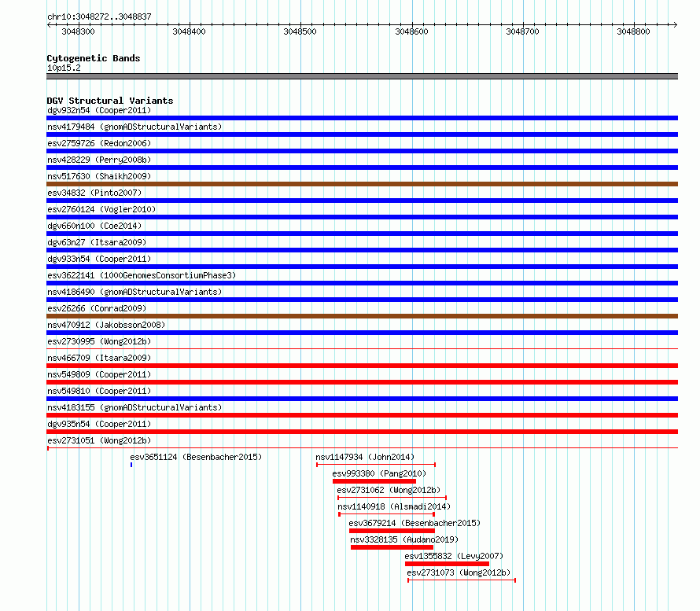Open the esv2731051 (Wong2012b) variant label
700x611 pixels.
click(x=99, y=440)
